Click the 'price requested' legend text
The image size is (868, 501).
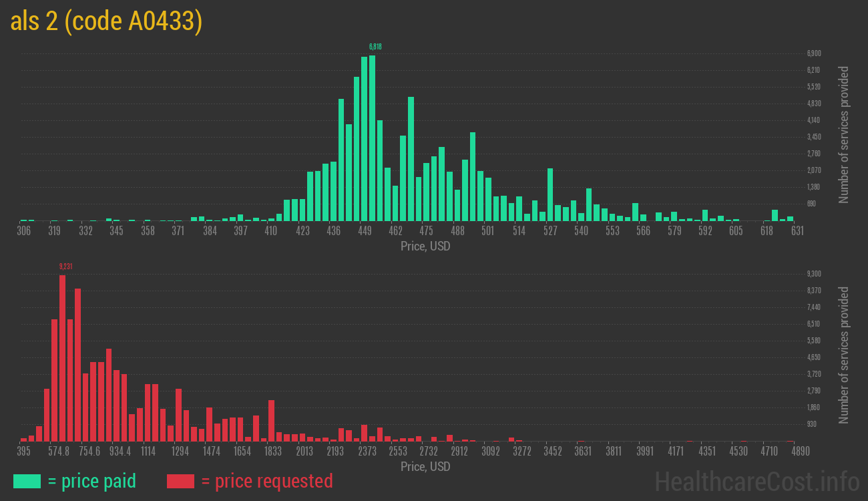(266, 481)
